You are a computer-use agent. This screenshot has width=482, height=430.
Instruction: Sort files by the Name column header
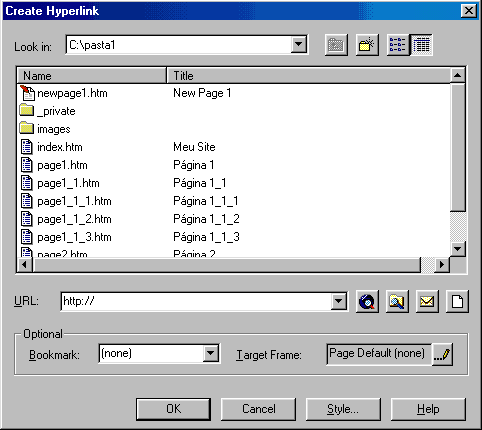(x=92, y=76)
